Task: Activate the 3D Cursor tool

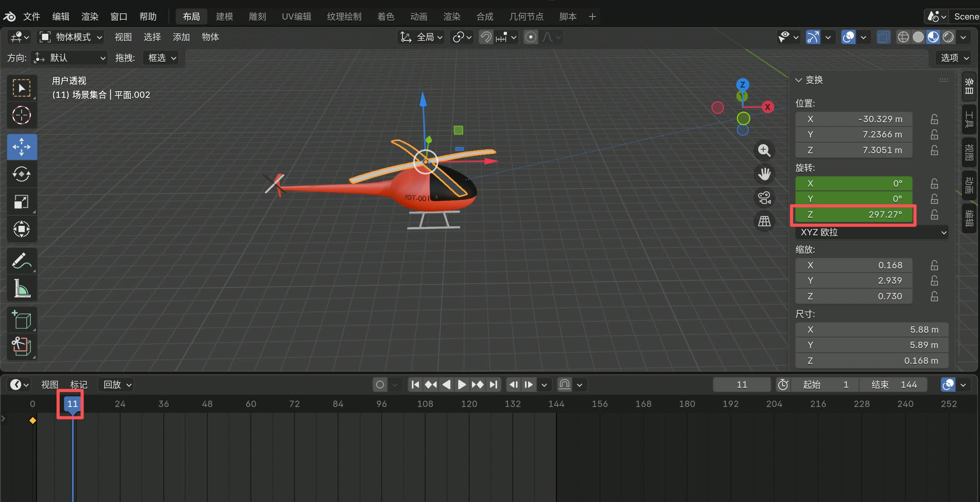Action: click(x=22, y=115)
